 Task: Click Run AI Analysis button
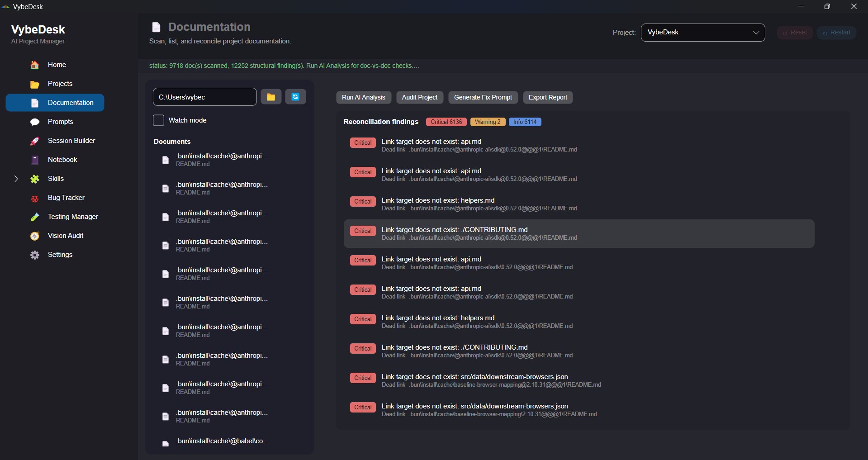pyautogui.click(x=363, y=97)
